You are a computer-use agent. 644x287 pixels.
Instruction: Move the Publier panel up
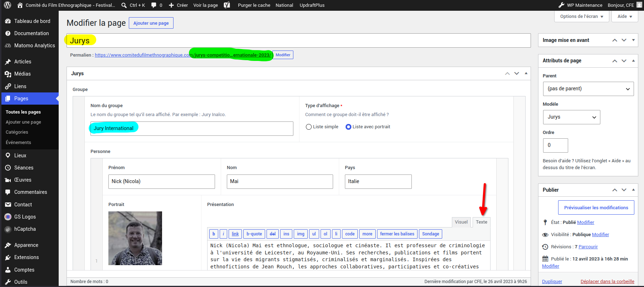click(615, 190)
